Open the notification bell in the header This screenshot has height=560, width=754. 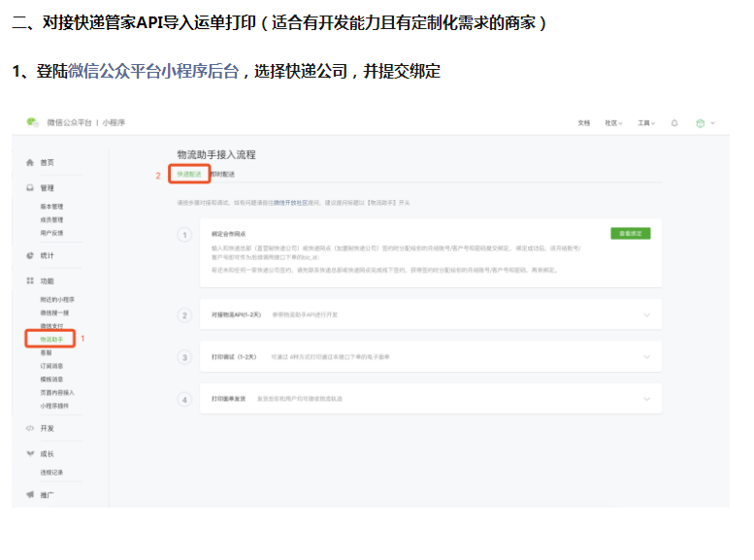[x=674, y=123]
